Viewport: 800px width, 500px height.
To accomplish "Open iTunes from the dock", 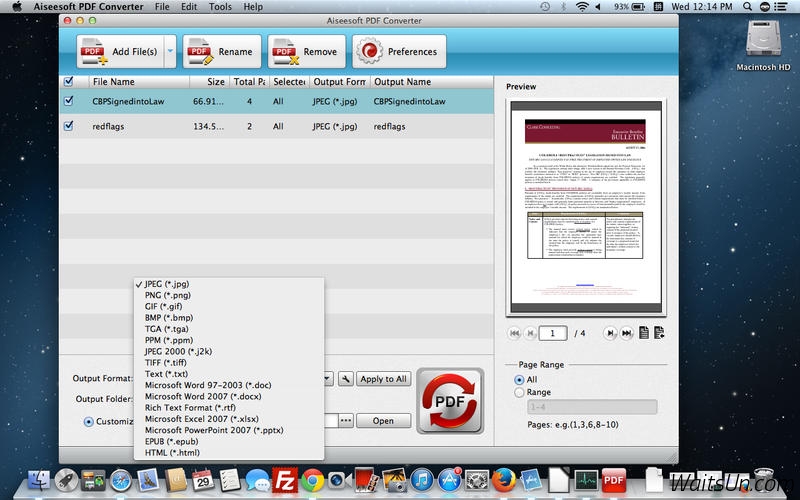I will pos(421,480).
